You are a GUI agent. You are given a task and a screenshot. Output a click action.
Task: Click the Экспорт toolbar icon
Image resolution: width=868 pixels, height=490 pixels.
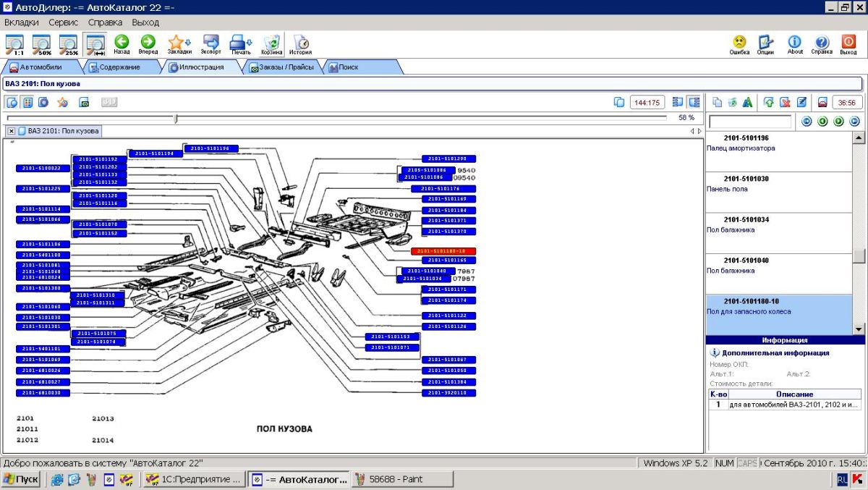[210, 44]
